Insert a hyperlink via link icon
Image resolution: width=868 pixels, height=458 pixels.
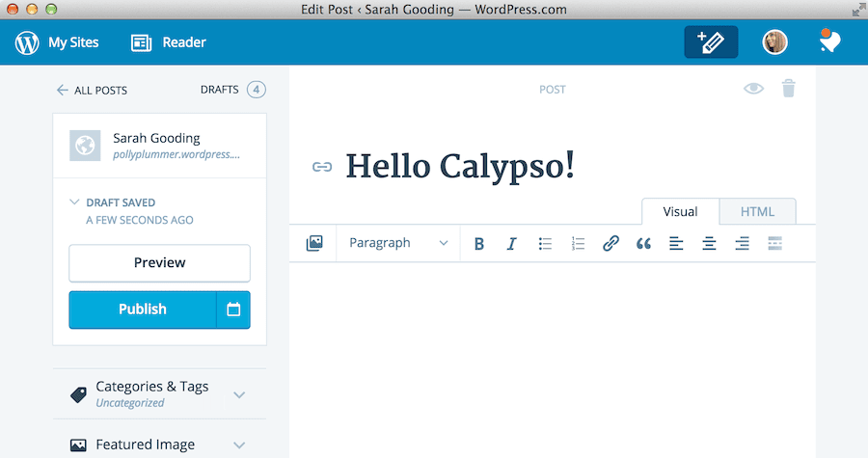click(610, 243)
